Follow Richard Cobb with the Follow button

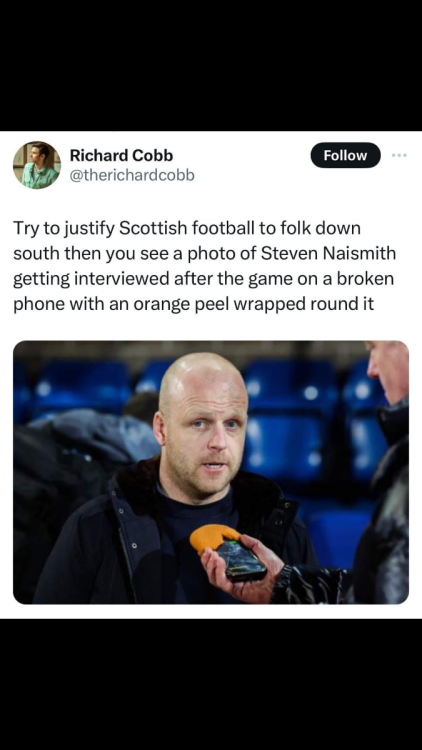pos(345,155)
